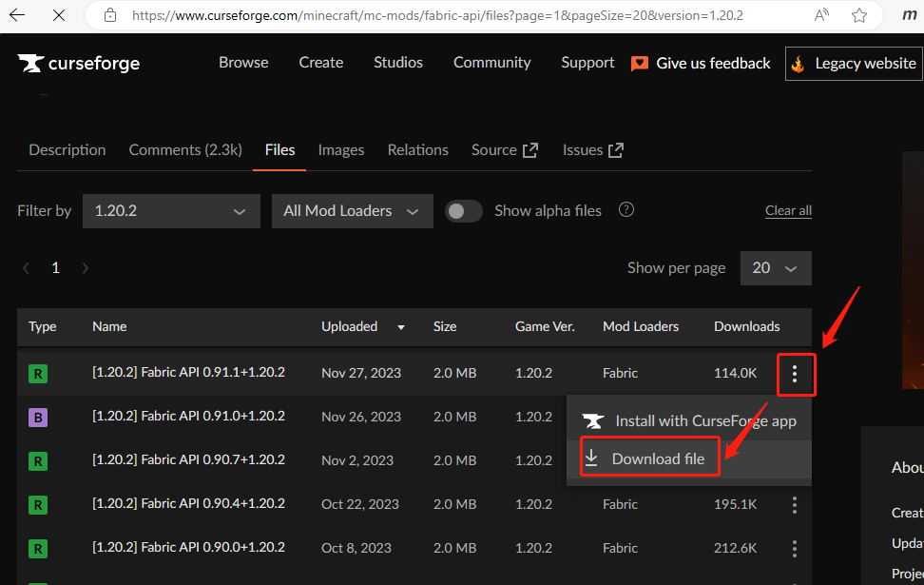Image resolution: width=924 pixels, height=585 pixels.
Task: Click the Clear all filters link
Action: coord(788,210)
